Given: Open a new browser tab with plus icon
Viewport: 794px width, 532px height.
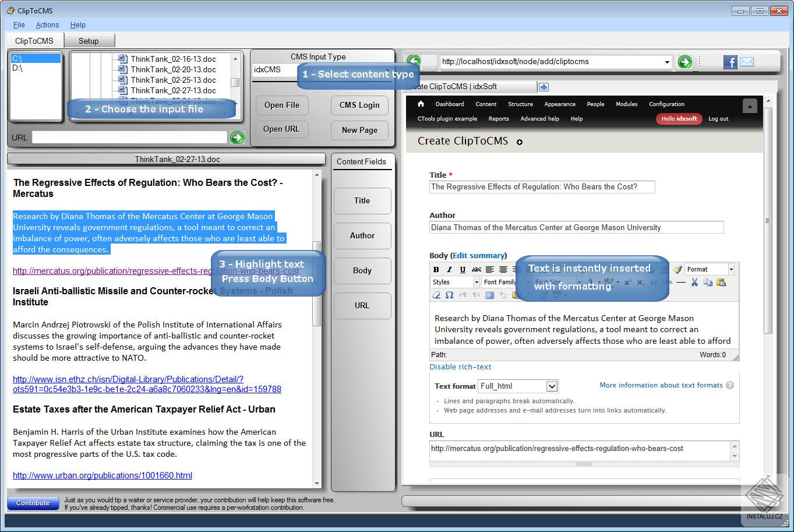Looking at the screenshot, I should click(544, 87).
